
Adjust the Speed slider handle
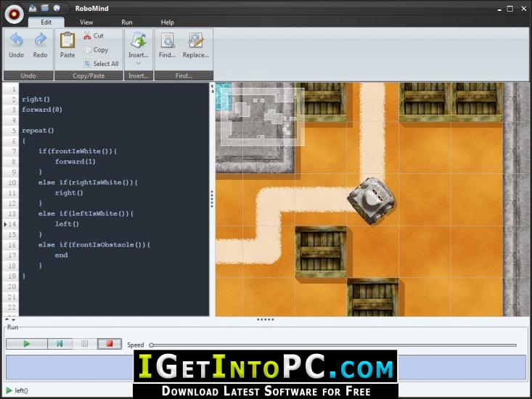coord(152,345)
